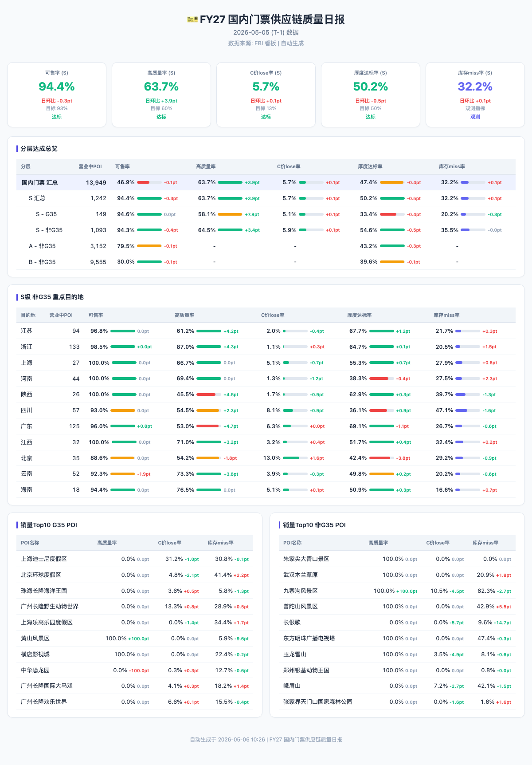The image size is (532, 765).
Task: Click the 目的地 column header
Action: 28,315
